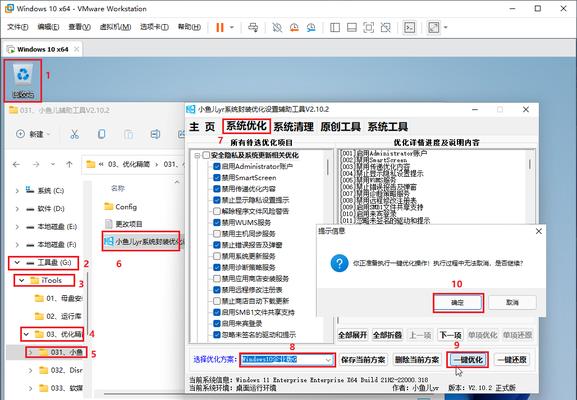This screenshot has height=400, width=577.
Task: Select the Config folder in the file list
Action: [121, 207]
